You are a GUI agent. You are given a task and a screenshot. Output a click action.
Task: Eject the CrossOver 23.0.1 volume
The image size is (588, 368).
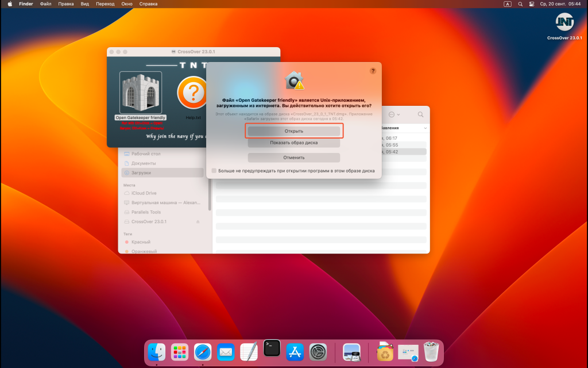pyautogui.click(x=198, y=222)
